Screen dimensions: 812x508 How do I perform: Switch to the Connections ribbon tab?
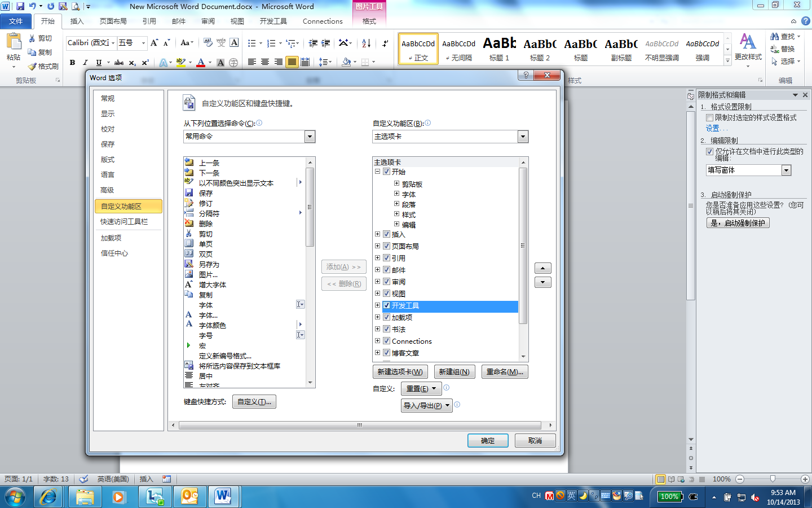323,21
